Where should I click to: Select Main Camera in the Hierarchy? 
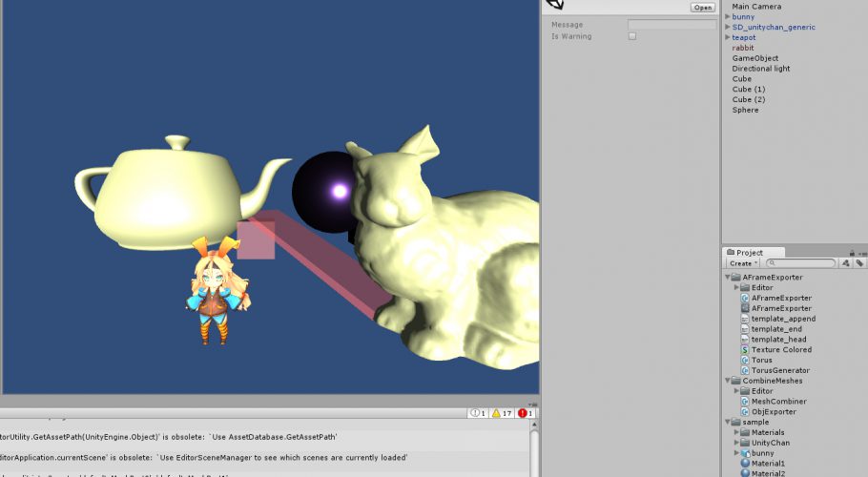pyautogui.click(x=756, y=7)
